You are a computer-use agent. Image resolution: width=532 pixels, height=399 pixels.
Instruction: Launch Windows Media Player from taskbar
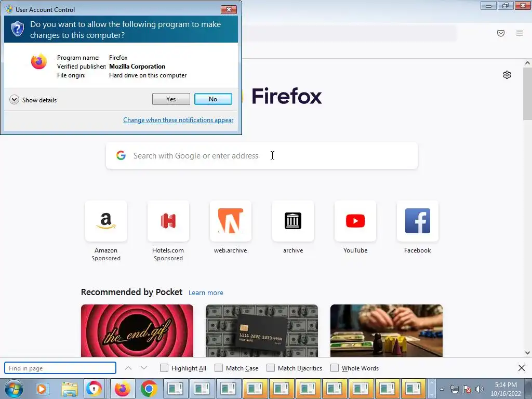point(43,389)
